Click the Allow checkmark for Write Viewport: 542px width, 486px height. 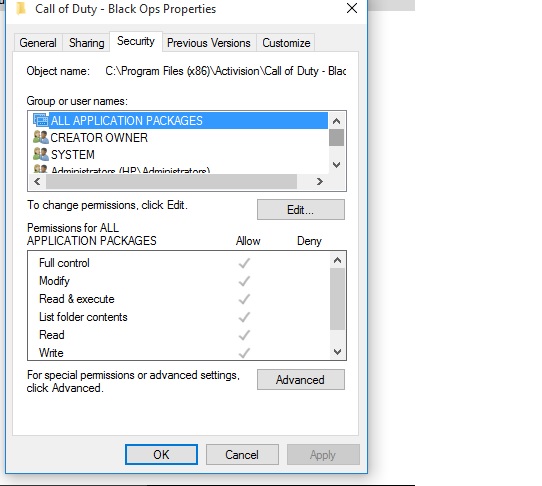tap(244, 353)
